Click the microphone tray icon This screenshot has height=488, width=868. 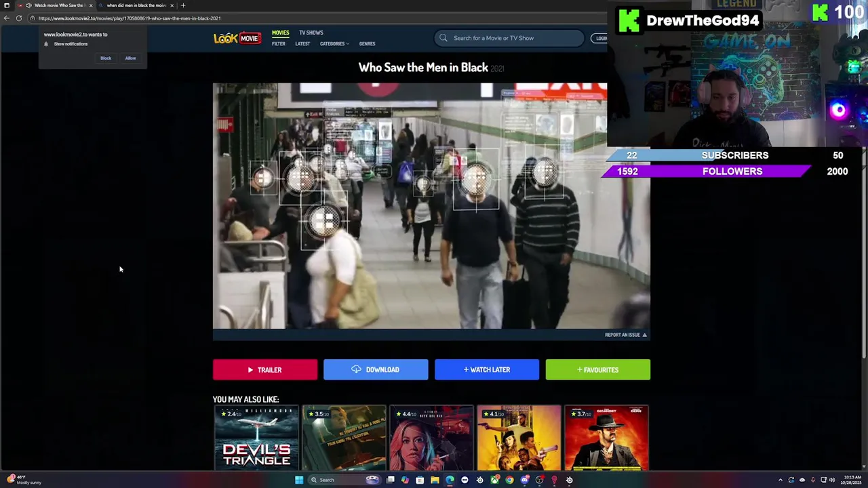pyautogui.click(x=813, y=480)
